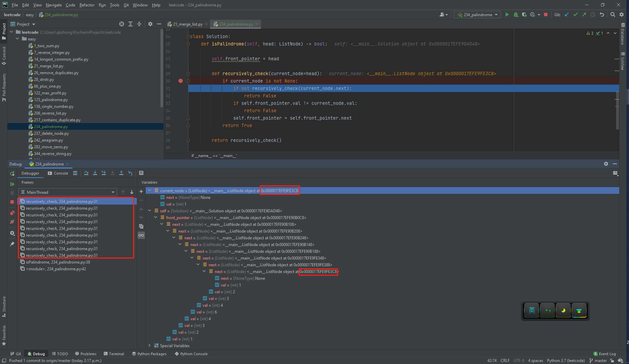Screen dimensions: 629x364
Task: Update project with blue Git arrow
Action: pyautogui.click(x=567, y=14)
